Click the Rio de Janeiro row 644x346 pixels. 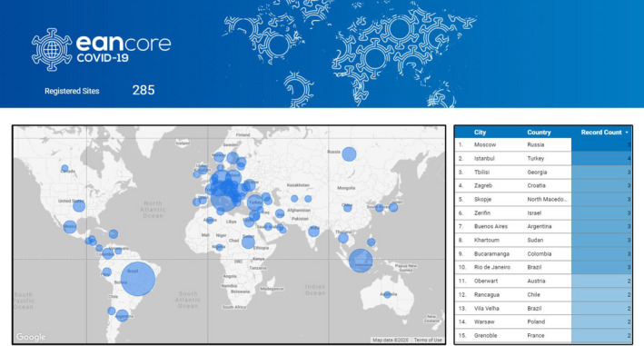point(543,267)
